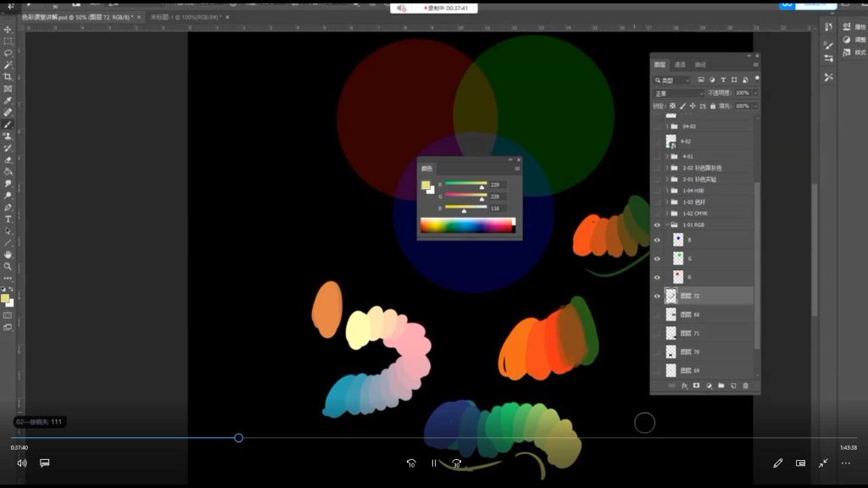Select the Crop tool
The height and width of the screenshot is (488, 868).
pos(8,76)
